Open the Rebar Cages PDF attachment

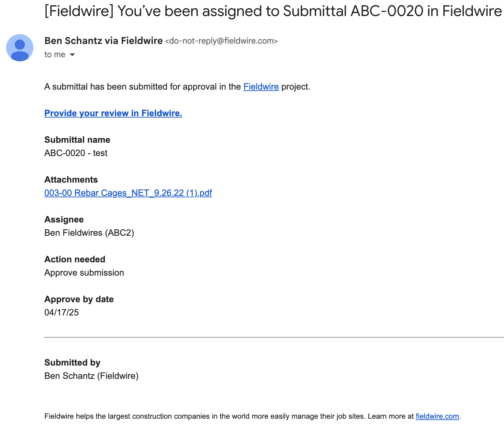tap(128, 193)
